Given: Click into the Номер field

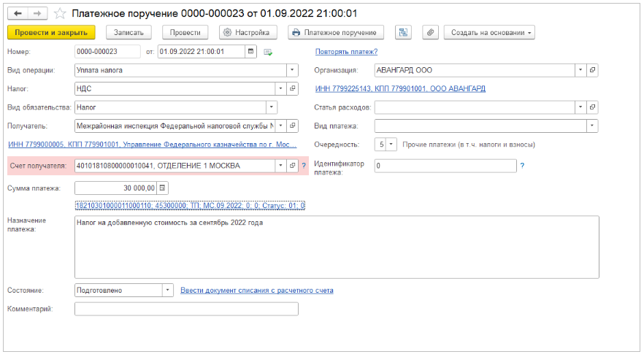Looking at the screenshot, I should tap(107, 52).
